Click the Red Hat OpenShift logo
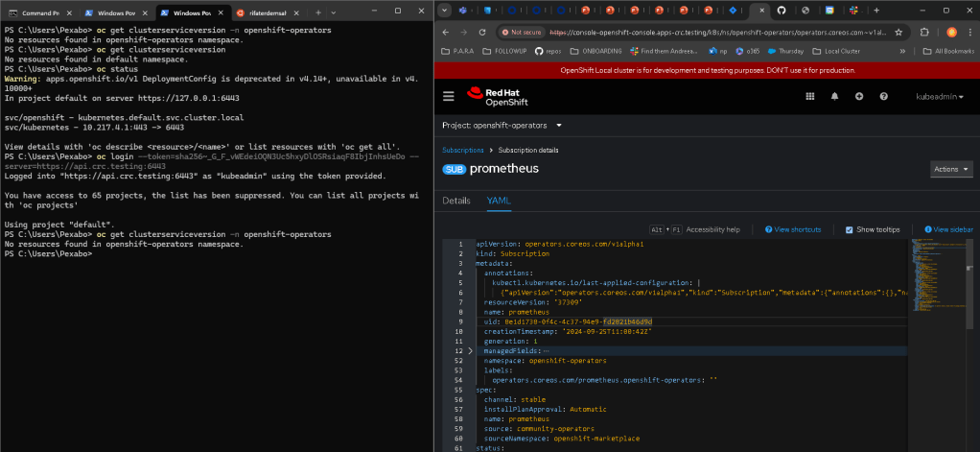Viewport: 980px width, 452px height. point(497,97)
